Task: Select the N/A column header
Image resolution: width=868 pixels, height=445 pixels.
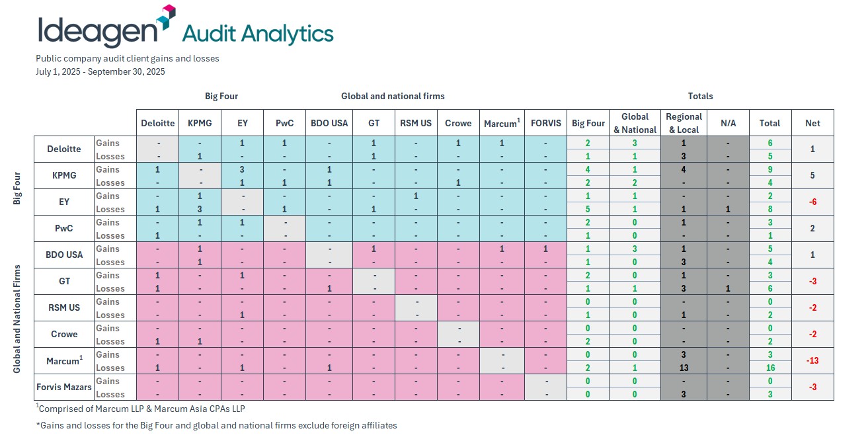Action: pos(727,123)
